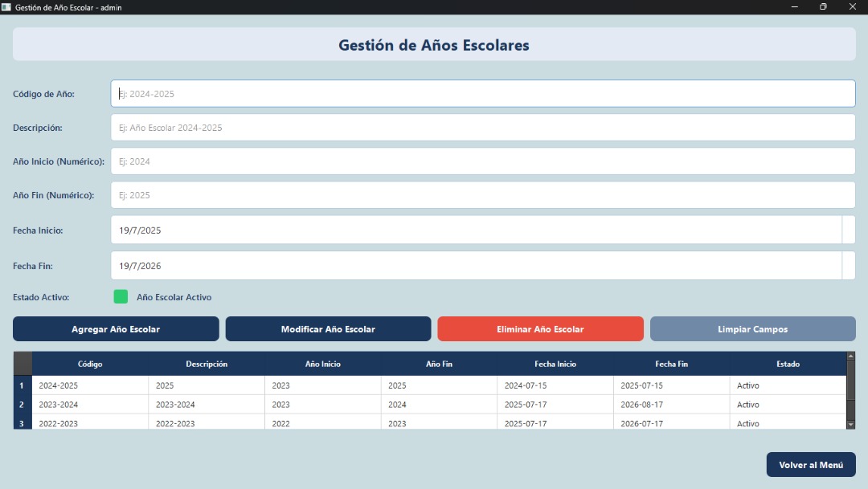Image resolution: width=868 pixels, height=489 pixels.
Task: Click the Agregar Año Escolar button
Action: (116, 329)
